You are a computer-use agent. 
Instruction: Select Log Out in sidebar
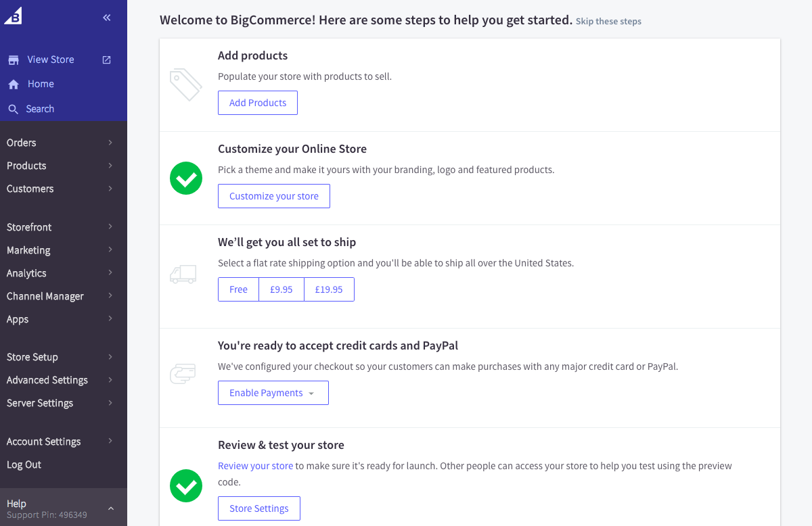pos(24,464)
